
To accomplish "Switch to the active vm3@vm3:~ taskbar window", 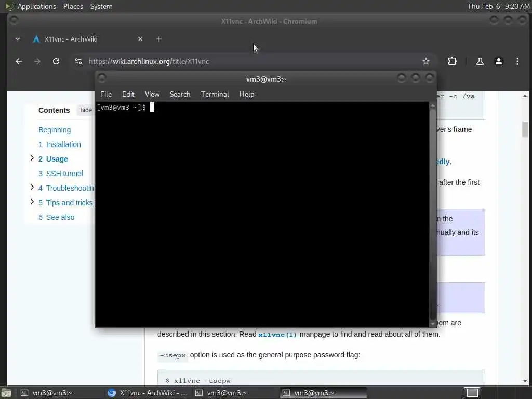I will coord(323,393).
